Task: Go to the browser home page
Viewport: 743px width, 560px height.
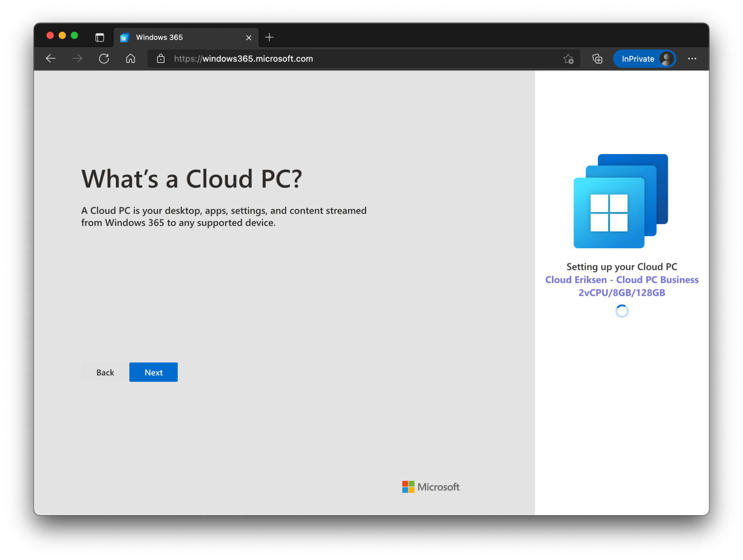Action: (131, 58)
